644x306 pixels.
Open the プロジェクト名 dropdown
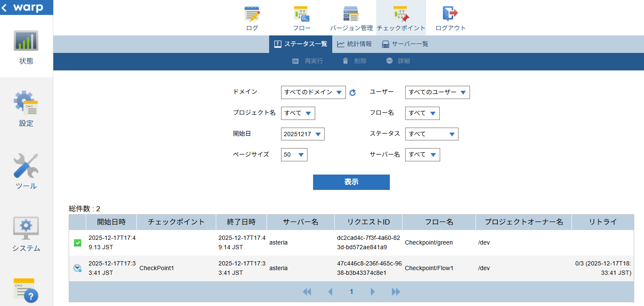(298, 113)
